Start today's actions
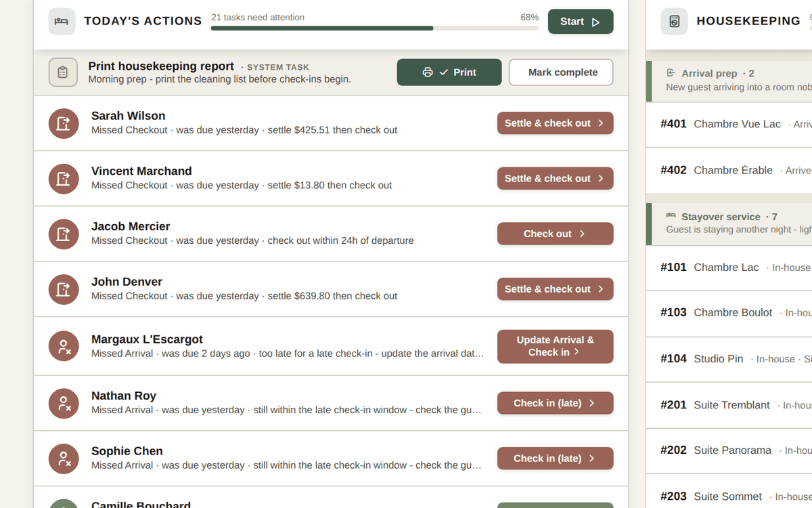The image size is (812, 508). coord(581,22)
